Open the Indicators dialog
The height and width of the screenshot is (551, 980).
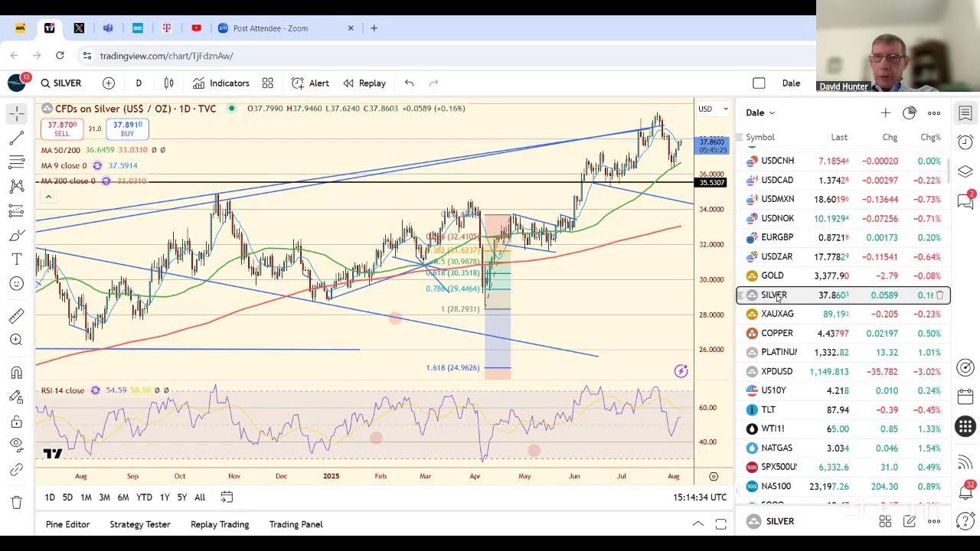pyautogui.click(x=221, y=83)
